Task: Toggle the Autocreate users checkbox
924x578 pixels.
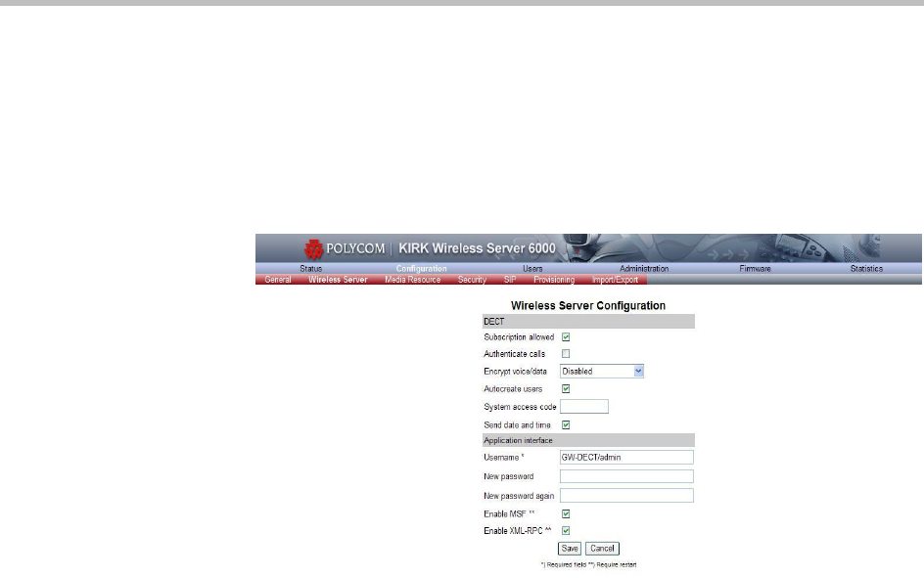Action: 566,389
